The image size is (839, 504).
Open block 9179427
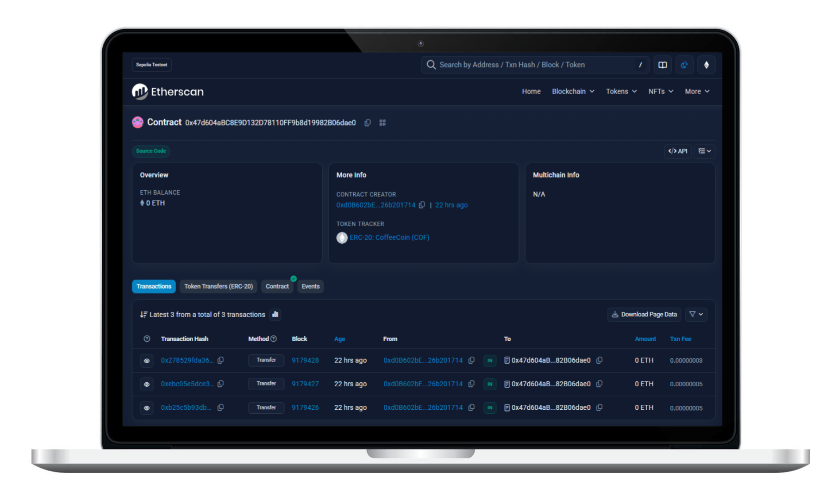point(305,384)
